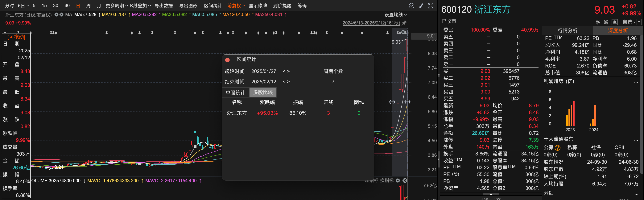Select the 30-minute period
644x200 pixels.
pos(56,6)
